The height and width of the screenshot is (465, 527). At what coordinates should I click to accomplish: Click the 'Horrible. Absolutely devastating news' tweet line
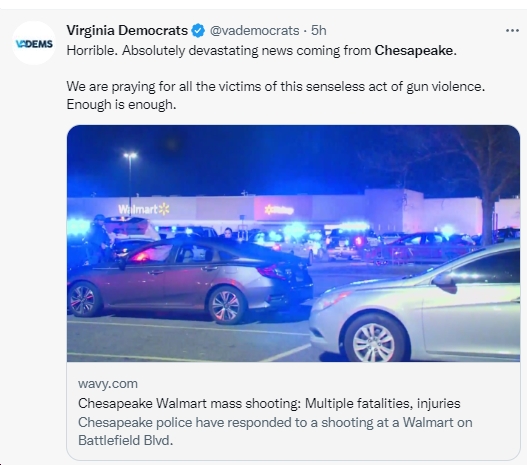coord(262,50)
